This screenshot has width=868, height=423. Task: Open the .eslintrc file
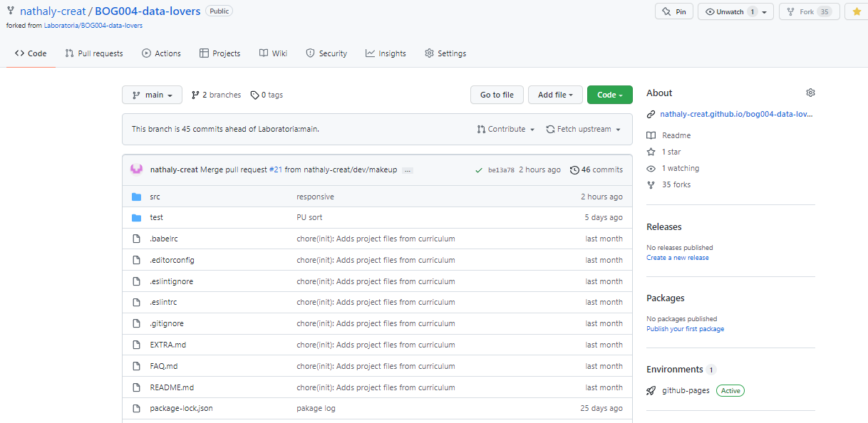163,302
